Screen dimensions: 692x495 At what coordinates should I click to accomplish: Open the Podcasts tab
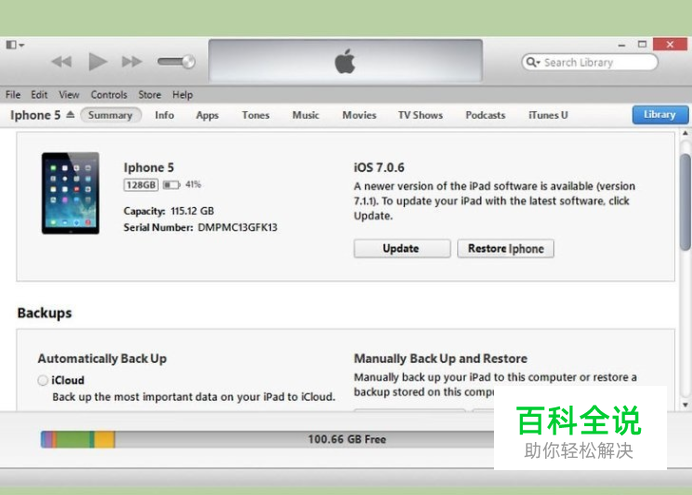click(x=485, y=115)
